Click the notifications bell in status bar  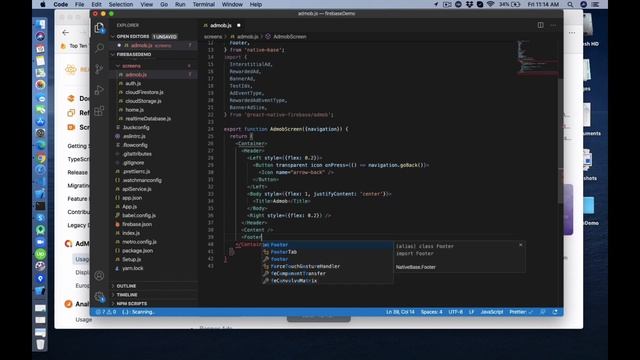(x=555, y=312)
